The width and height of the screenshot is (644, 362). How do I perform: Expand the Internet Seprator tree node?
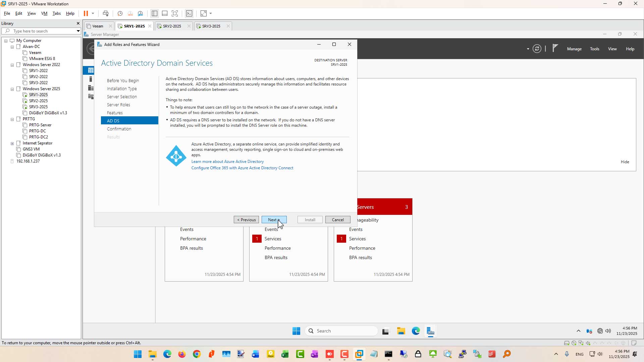pos(12,143)
